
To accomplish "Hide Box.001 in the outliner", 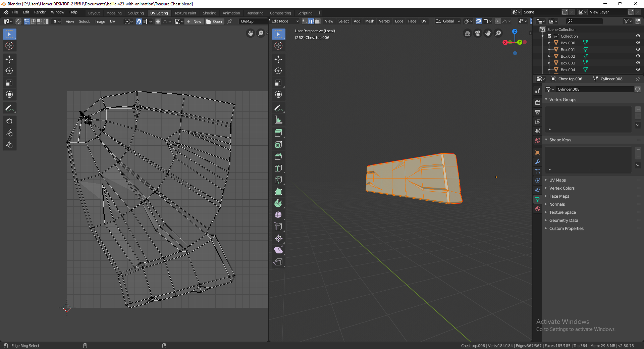I will click(x=638, y=49).
